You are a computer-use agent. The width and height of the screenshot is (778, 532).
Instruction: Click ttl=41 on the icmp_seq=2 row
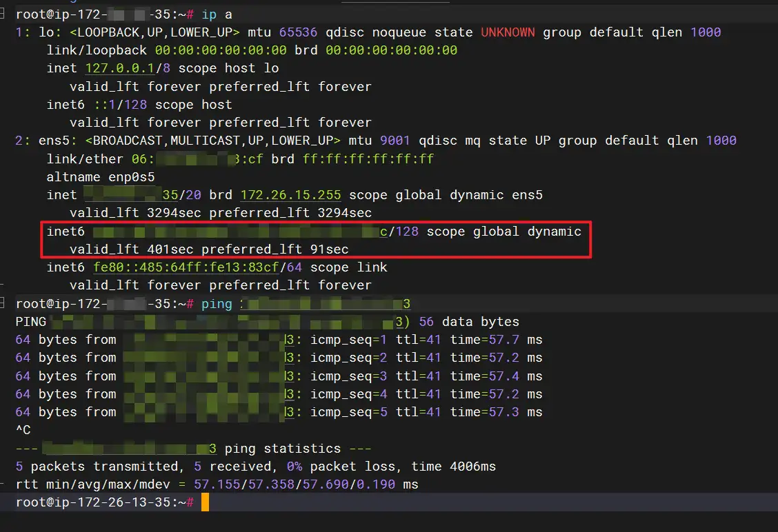point(418,358)
